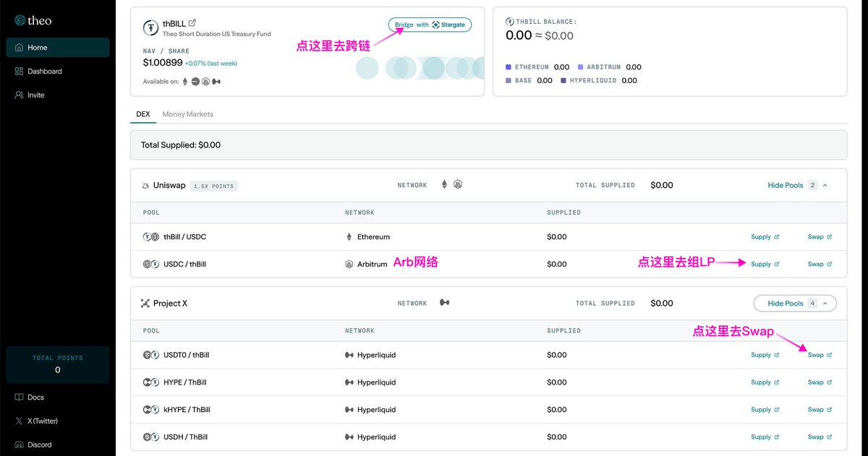Click USDT0 / thBill pool token pair icon
Image resolution: width=868 pixels, height=456 pixels.
pos(150,356)
